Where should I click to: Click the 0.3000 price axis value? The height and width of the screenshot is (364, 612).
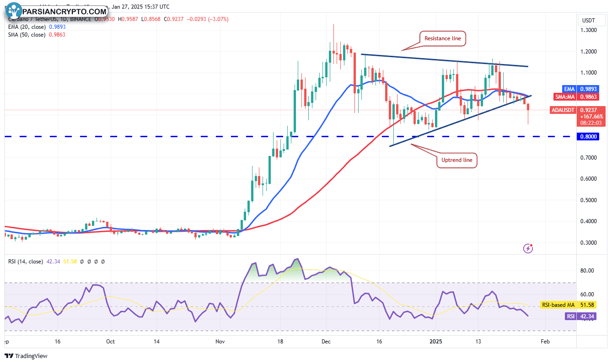coord(588,243)
